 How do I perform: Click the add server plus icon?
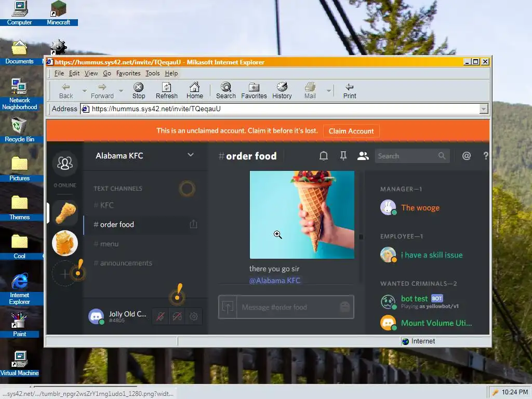[x=64, y=273]
